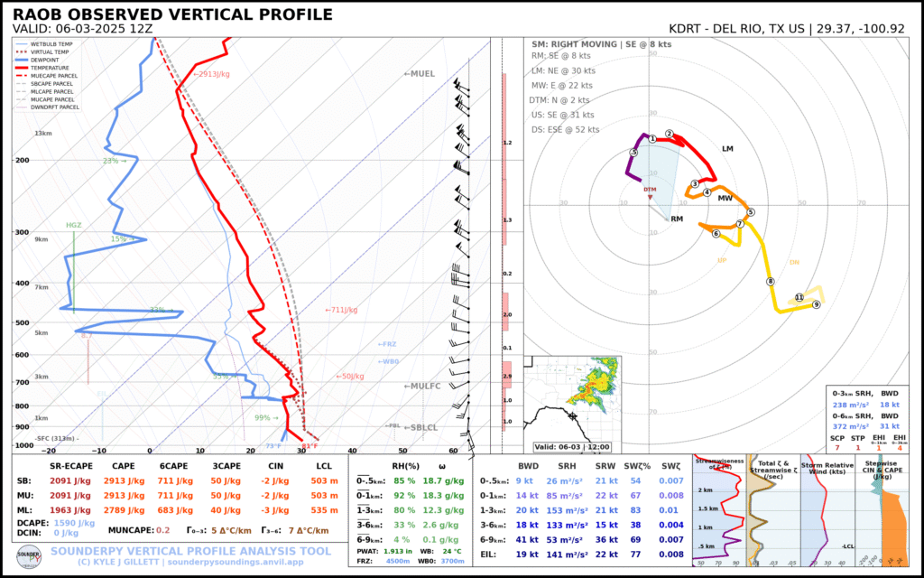The image size is (924, 578).
Task: Click the MW mean wind label
Action: click(x=725, y=198)
